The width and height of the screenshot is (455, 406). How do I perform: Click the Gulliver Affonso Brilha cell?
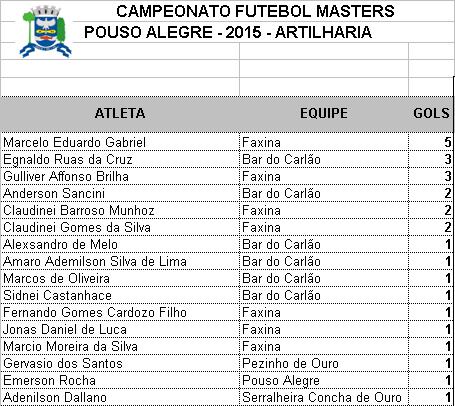(x=120, y=176)
